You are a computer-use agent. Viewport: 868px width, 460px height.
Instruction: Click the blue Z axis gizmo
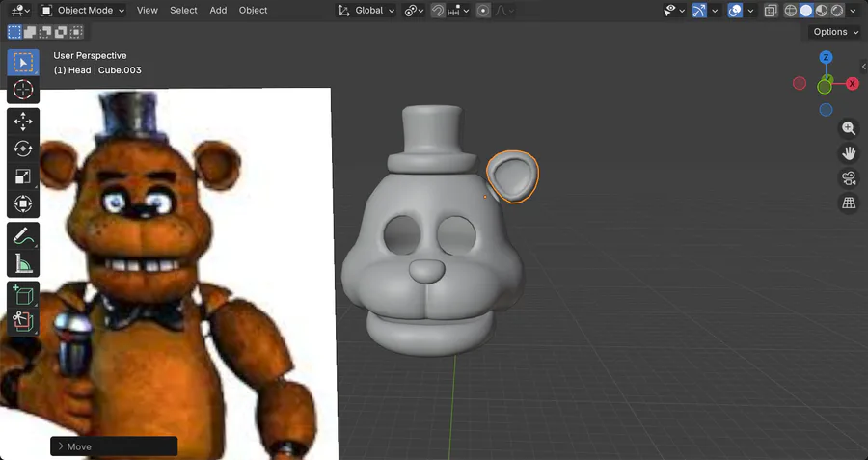826,57
